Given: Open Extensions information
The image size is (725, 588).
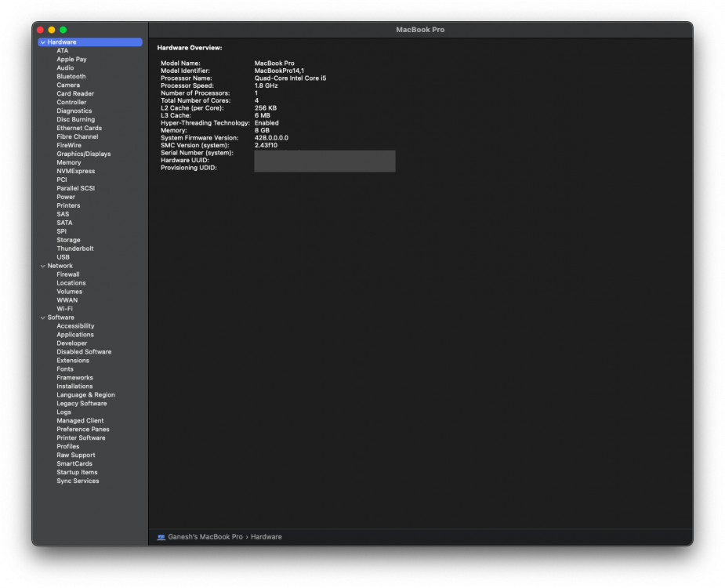Looking at the screenshot, I should coord(73,361).
